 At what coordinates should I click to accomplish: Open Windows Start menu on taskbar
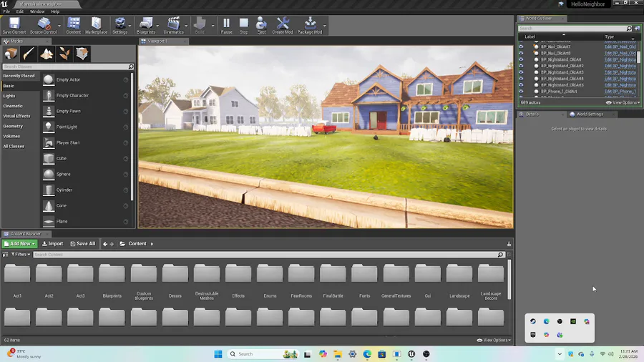tap(218, 354)
